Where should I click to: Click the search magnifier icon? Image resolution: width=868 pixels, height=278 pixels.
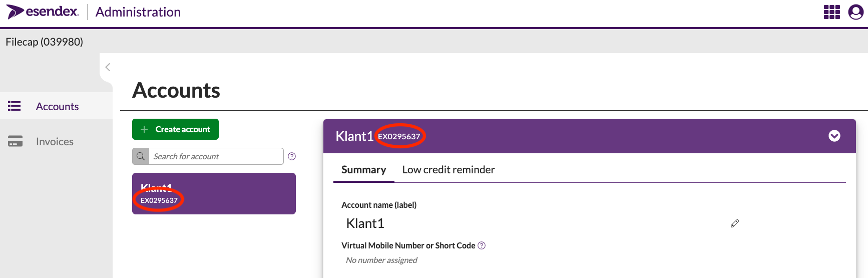[141, 156]
